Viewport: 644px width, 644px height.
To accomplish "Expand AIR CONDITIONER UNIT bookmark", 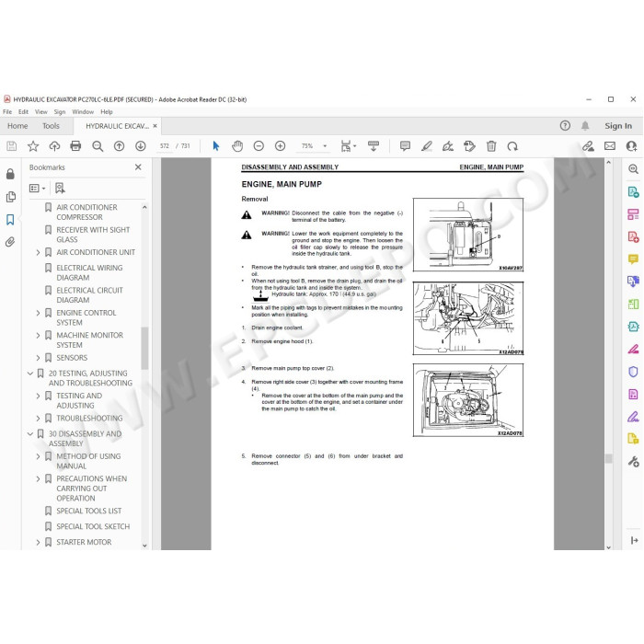I will pos(38,253).
